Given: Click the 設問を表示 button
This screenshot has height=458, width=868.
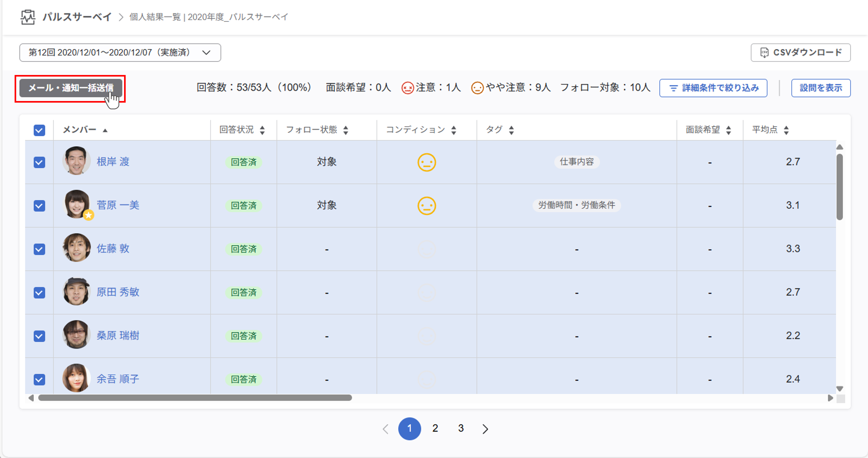Looking at the screenshot, I should pos(821,88).
